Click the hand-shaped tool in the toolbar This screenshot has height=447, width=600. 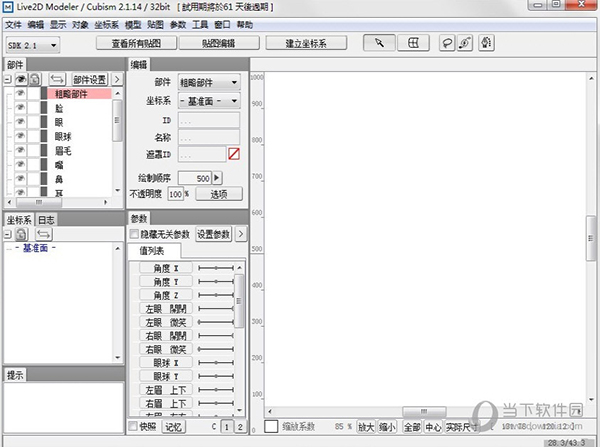[486, 44]
